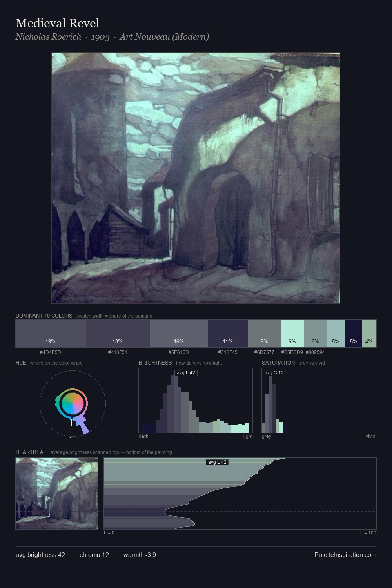This screenshot has width=392, height=588.
Task: Click the avg L 42 label in brightness chart
Action: [186, 373]
